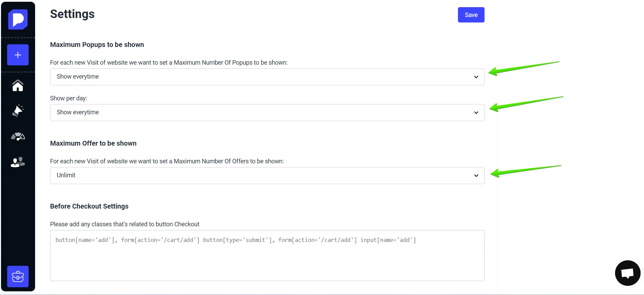Open the users icon in sidebar
Screen dimensions: 644x295
coord(18,162)
